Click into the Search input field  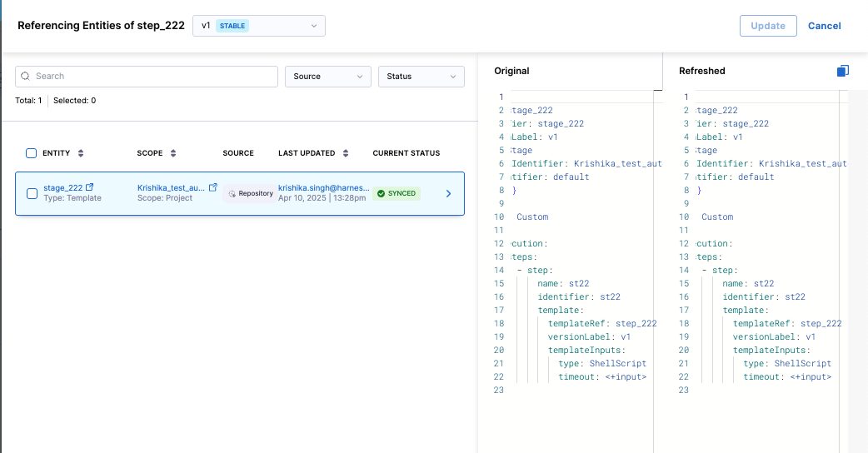point(154,77)
